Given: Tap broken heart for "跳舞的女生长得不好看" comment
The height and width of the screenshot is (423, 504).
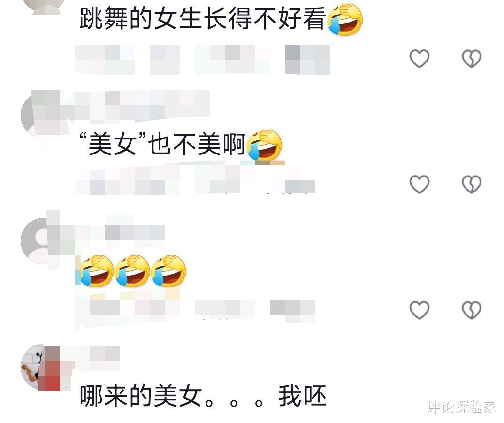Looking at the screenshot, I should click(x=471, y=59).
